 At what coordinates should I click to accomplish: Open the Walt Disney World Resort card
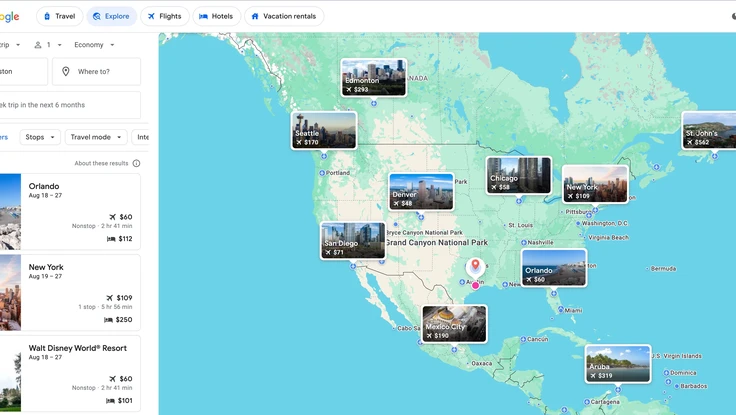click(70, 373)
